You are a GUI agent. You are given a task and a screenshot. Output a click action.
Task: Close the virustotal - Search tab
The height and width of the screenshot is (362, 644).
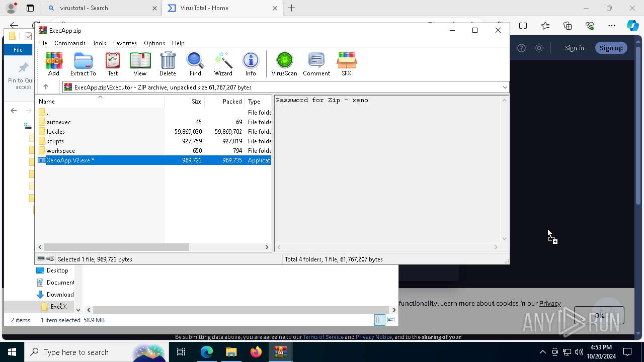(154, 8)
